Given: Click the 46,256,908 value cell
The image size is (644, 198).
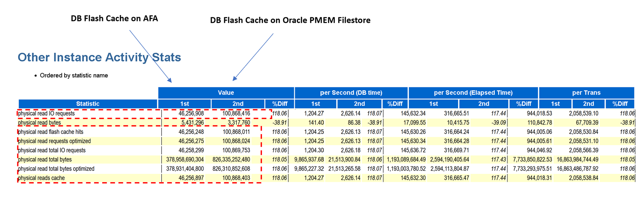Looking at the screenshot, I should (191, 114).
